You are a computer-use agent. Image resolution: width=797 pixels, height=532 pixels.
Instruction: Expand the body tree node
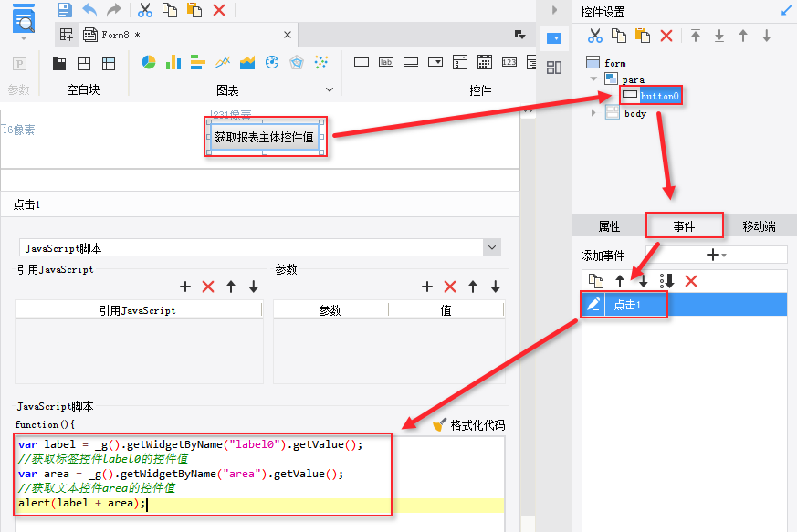point(593,113)
